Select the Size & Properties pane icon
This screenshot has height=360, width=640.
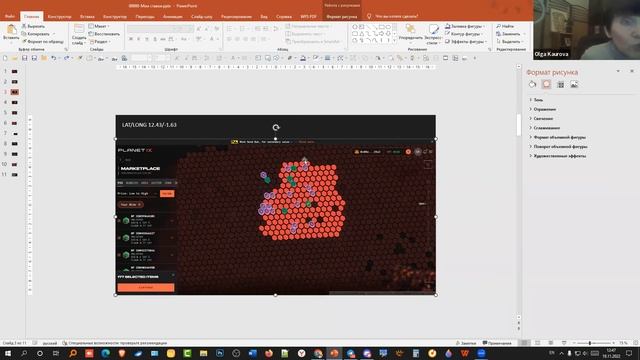[560, 84]
